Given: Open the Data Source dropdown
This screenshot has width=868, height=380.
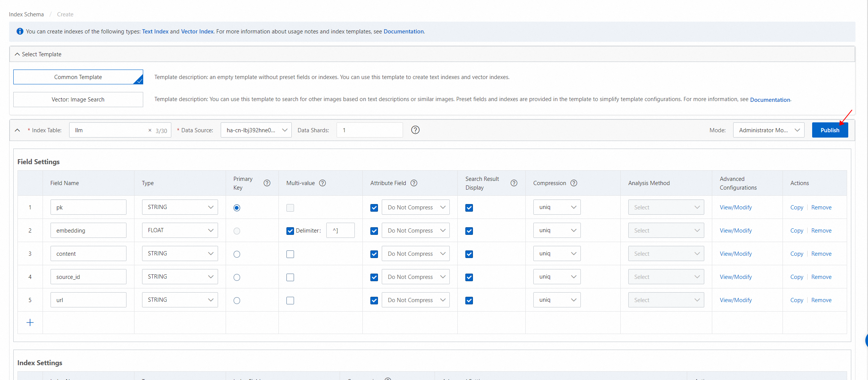Looking at the screenshot, I should click(256, 130).
